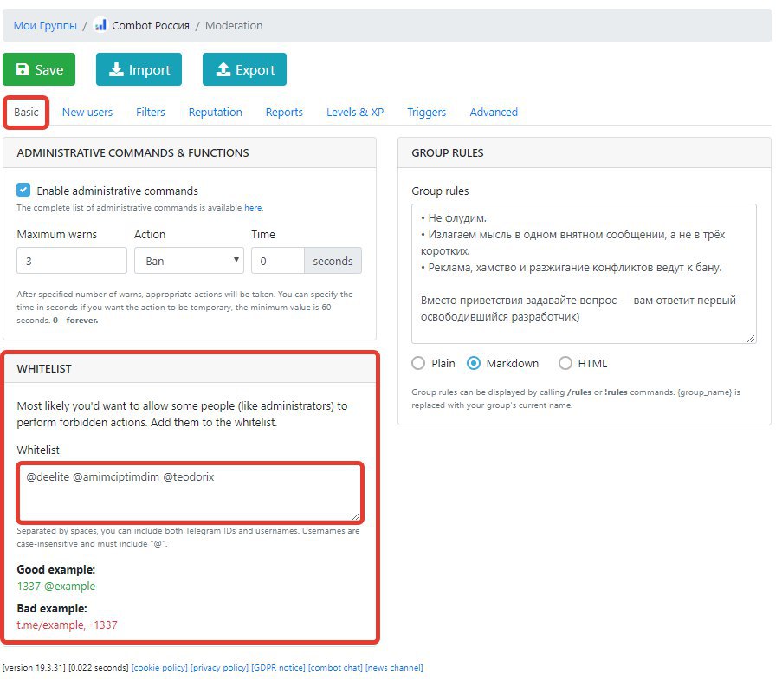Click the '1337 @example' good example text
The width and height of the screenshot is (782, 700).
(x=55, y=586)
